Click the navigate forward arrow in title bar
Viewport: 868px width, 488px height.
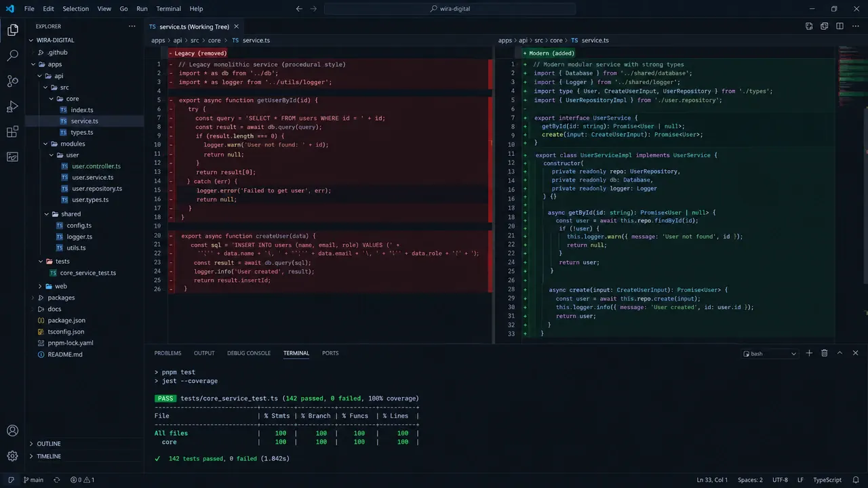point(313,9)
